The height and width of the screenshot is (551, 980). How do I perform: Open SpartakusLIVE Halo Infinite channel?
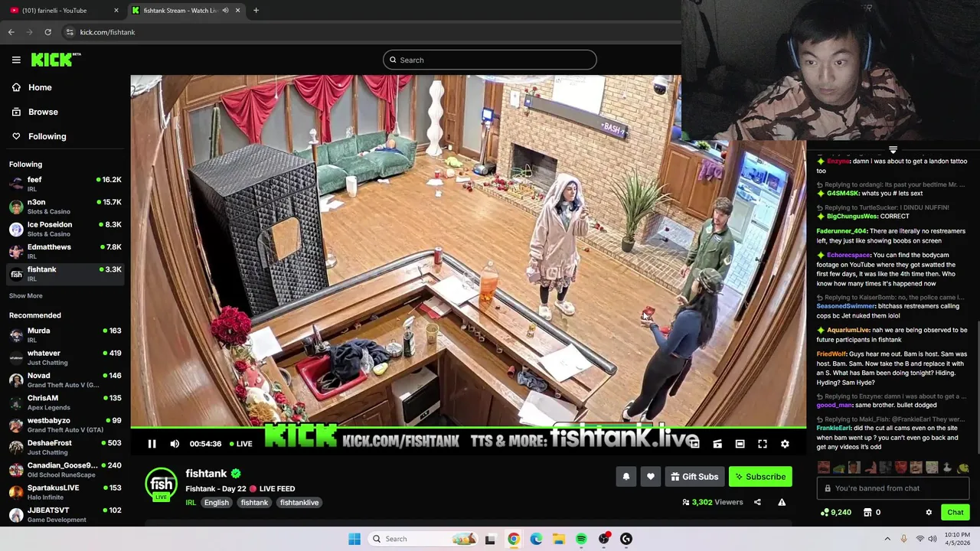tap(65, 491)
